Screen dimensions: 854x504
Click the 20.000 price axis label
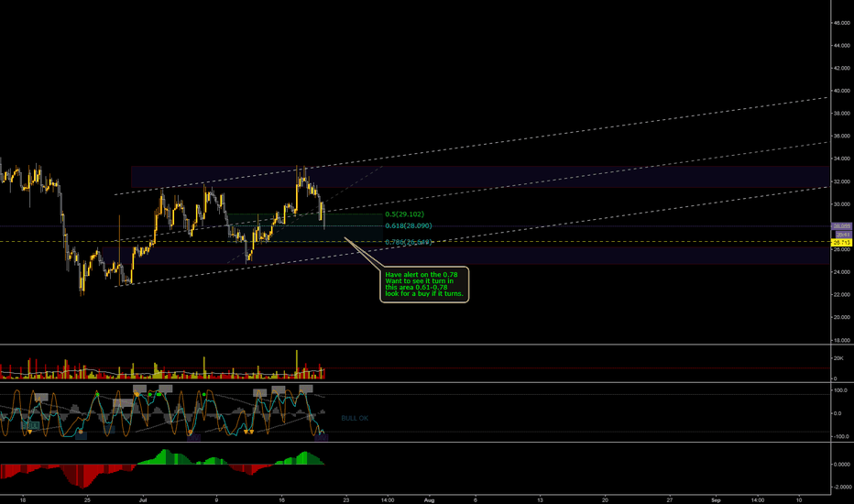click(841, 317)
